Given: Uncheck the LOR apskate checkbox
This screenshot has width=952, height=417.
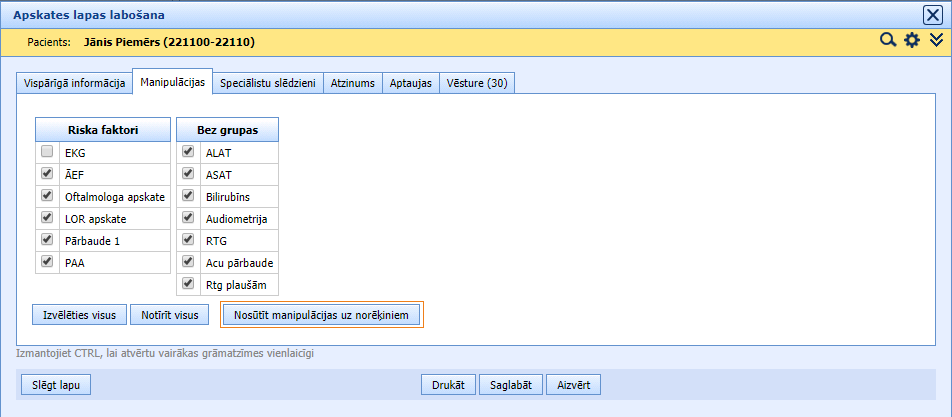Looking at the screenshot, I should click(47, 218).
